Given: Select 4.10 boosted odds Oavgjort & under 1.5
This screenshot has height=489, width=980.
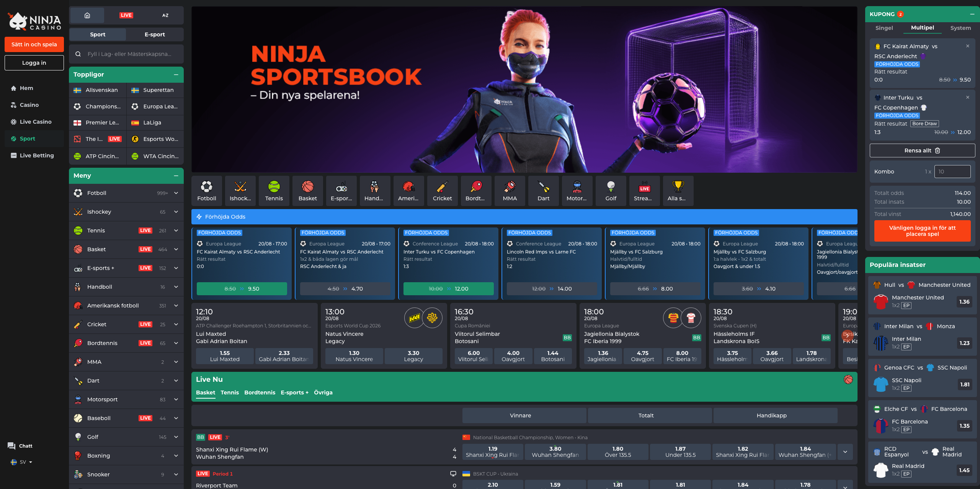Looking at the screenshot, I should click(x=759, y=289).
